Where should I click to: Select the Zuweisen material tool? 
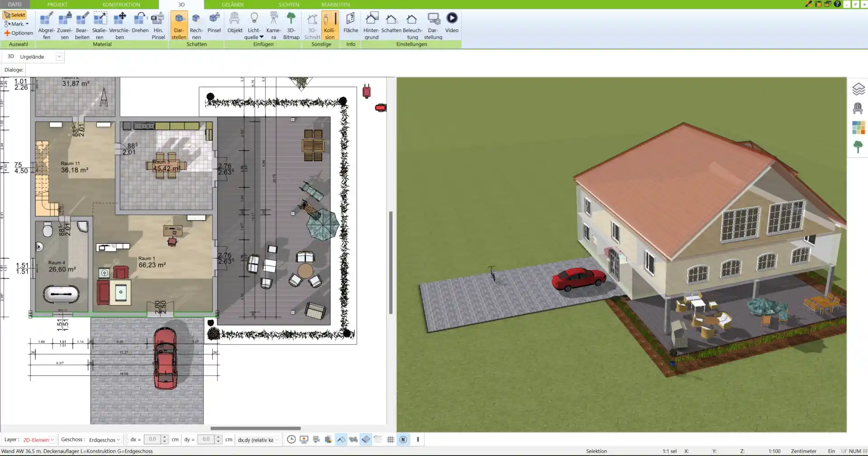pyautogui.click(x=65, y=26)
